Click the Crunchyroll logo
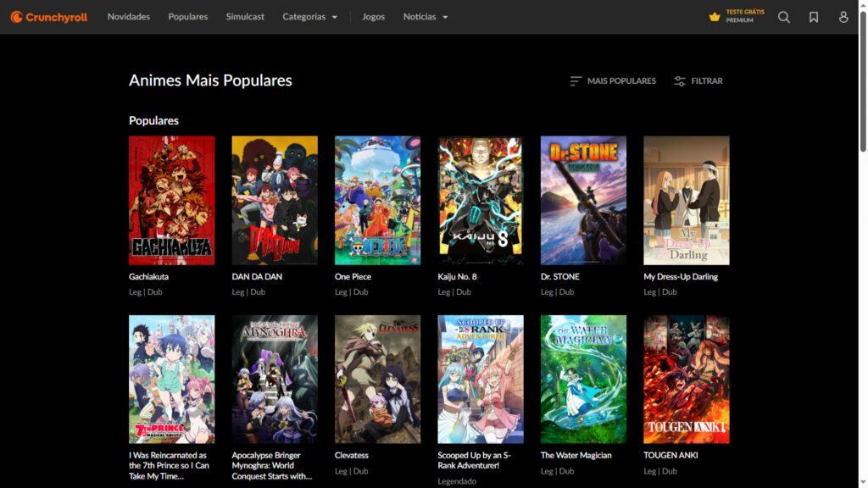The width and height of the screenshot is (868, 488). tap(49, 17)
